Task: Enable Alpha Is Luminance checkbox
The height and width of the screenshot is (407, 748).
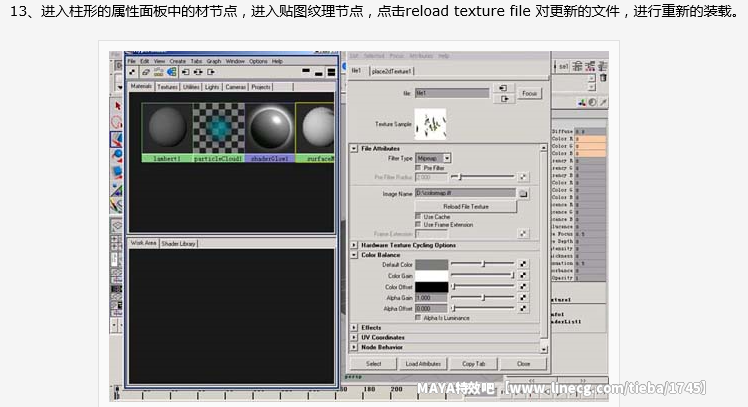Action: tap(418, 318)
